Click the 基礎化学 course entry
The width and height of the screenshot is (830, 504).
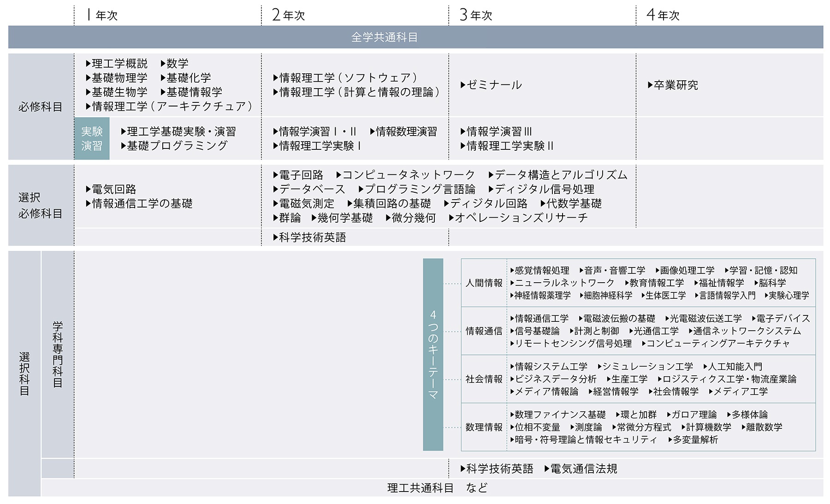[x=186, y=77]
